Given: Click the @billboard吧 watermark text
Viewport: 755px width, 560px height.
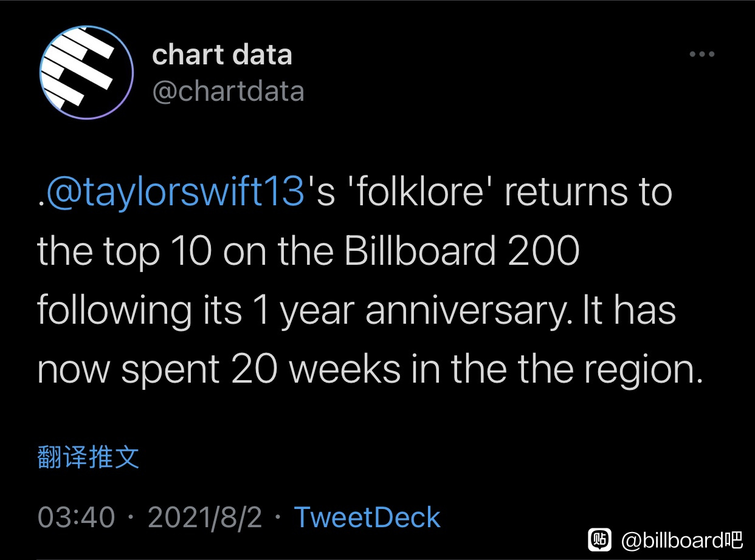Looking at the screenshot, I should point(681,539).
